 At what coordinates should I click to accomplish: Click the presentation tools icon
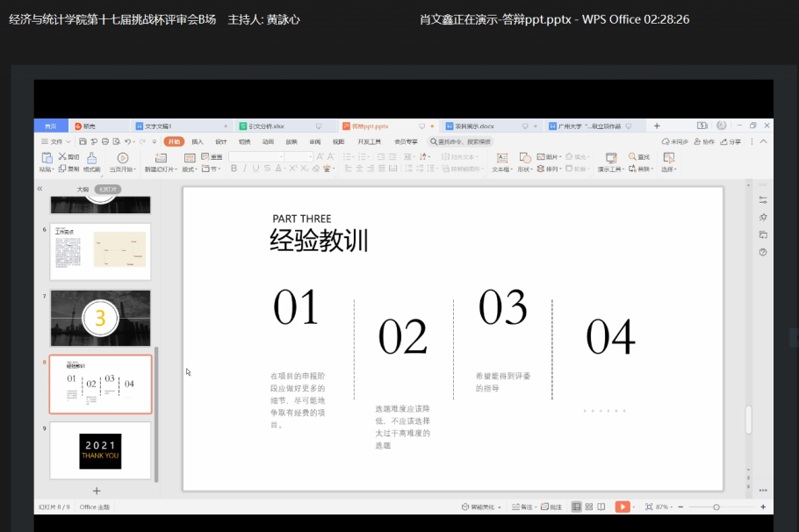click(x=610, y=158)
